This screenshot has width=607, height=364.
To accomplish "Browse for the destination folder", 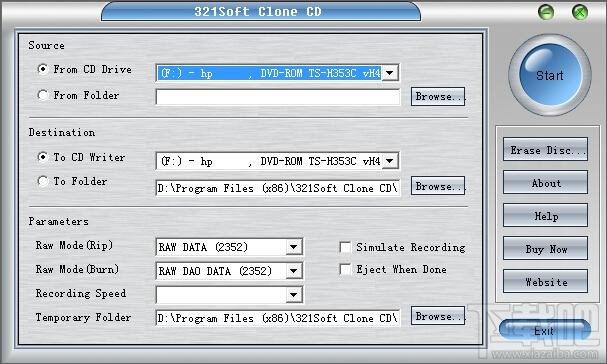I will tap(438, 186).
